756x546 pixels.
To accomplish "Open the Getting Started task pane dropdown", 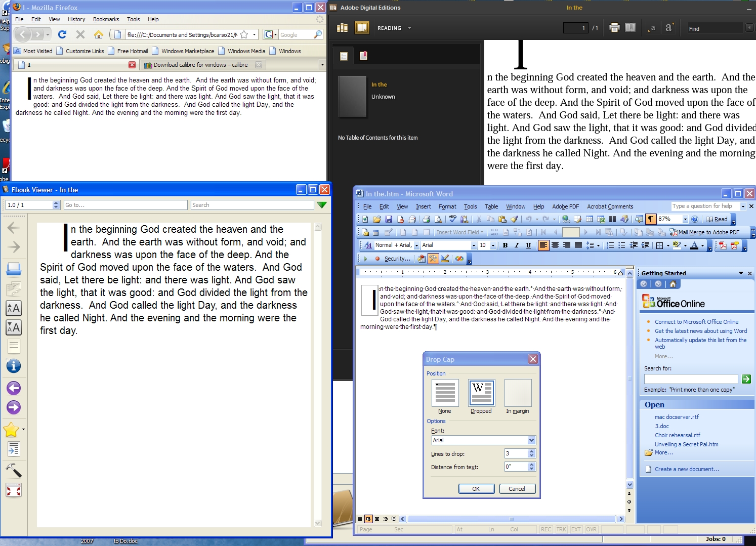I will point(741,273).
